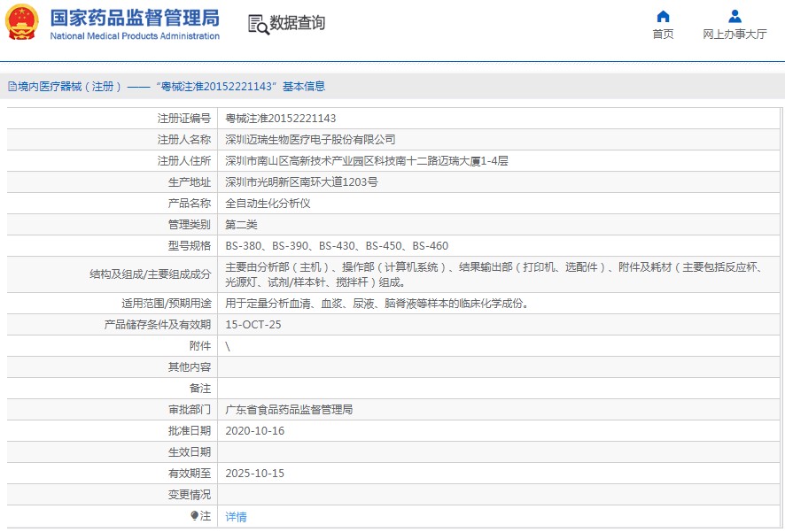Viewport: 785px width, 532px height.
Task: Select registration number value 粤械注准20152221143 in table
Action: click(x=280, y=119)
